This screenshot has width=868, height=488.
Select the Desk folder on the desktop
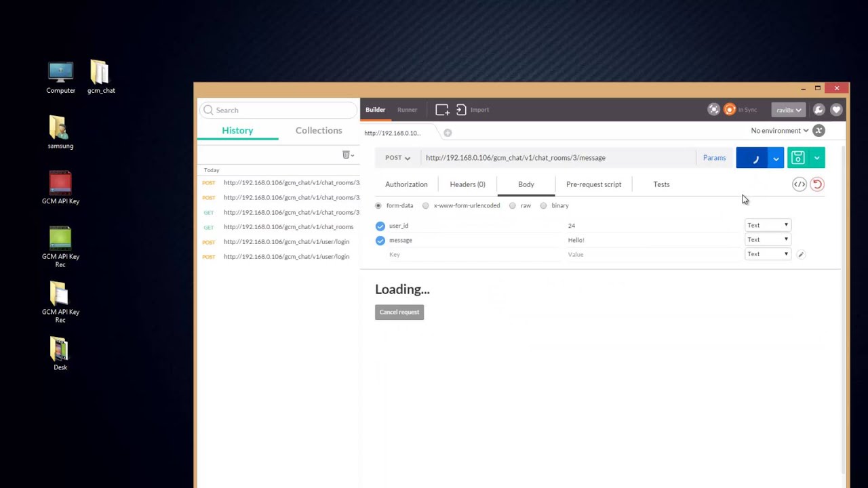60,354
